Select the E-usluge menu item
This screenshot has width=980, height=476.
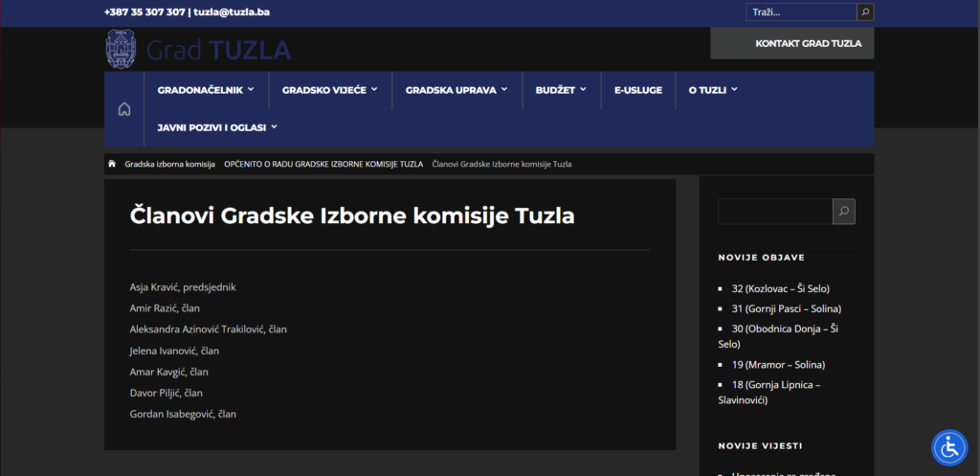click(637, 90)
